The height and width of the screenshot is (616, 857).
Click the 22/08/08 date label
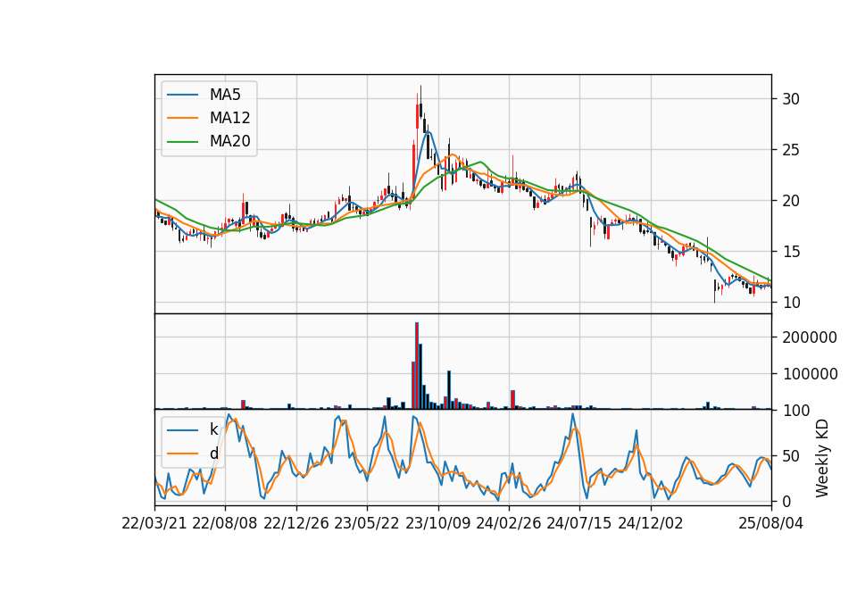225,523
